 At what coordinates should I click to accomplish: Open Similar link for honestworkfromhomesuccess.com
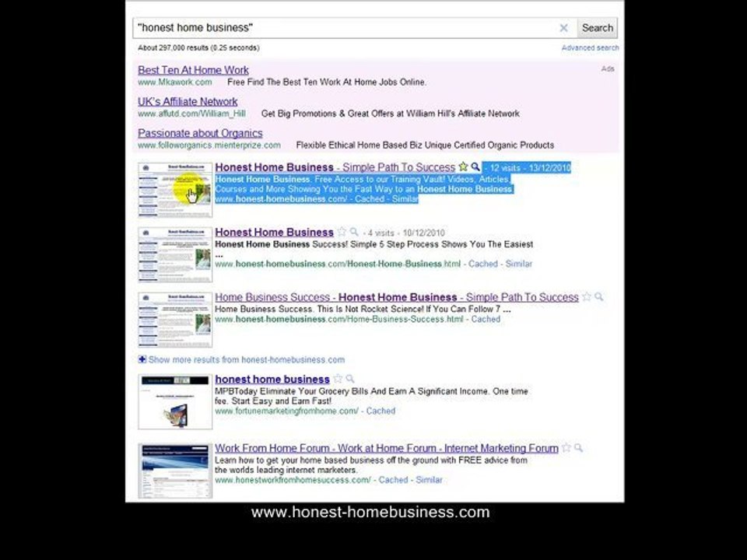coord(429,480)
